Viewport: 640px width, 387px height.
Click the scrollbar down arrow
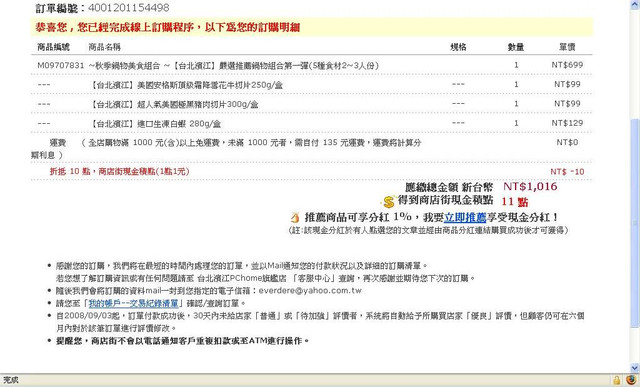635,368
